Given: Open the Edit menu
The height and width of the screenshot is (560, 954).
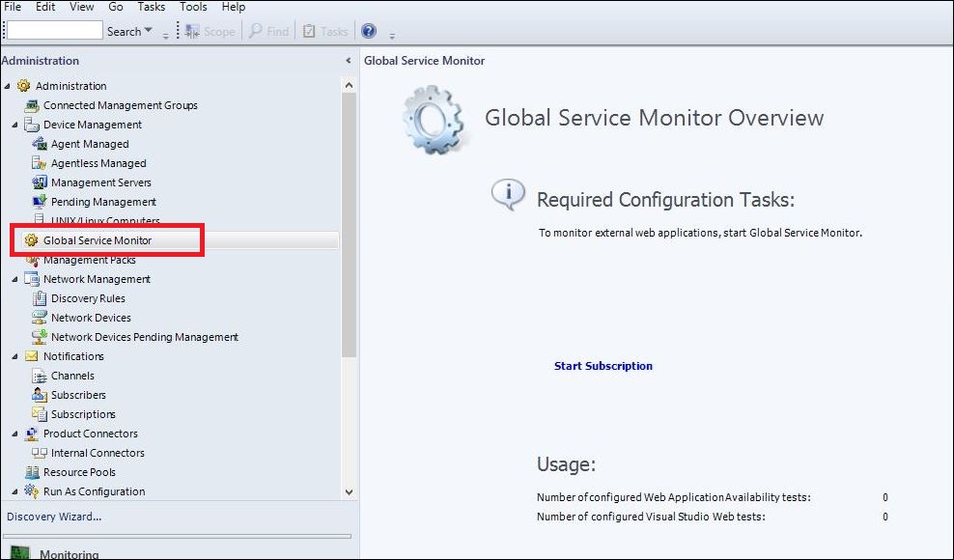Looking at the screenshot, I should click(45, 7).
